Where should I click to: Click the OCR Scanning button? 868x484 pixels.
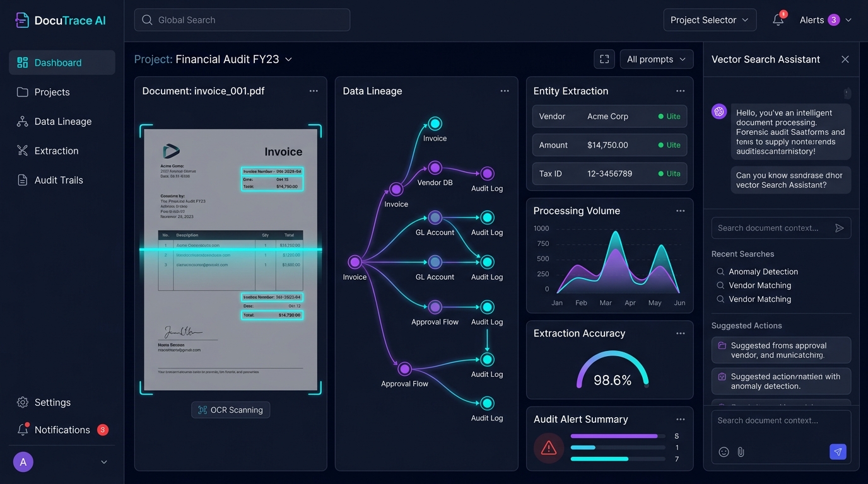231,410
